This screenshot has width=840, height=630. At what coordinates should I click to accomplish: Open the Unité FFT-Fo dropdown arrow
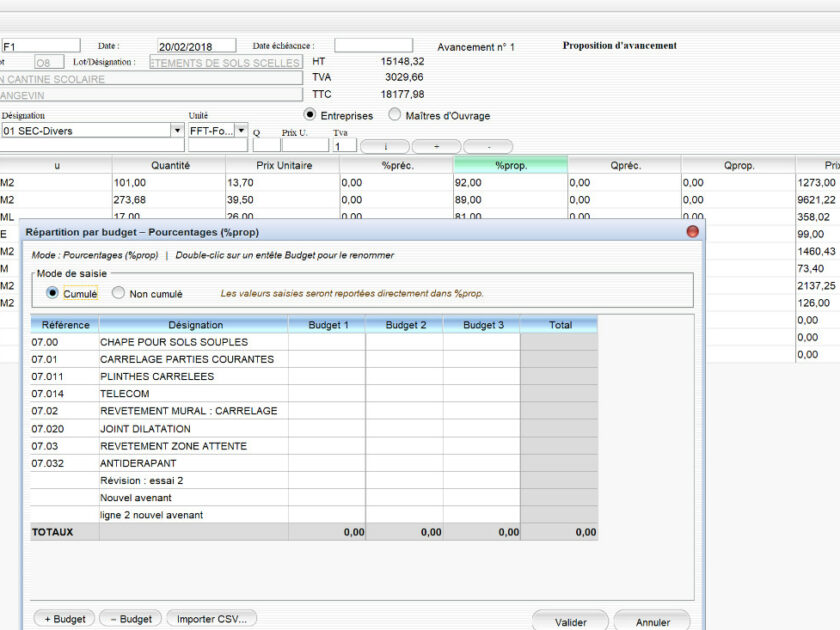point(242,130)
